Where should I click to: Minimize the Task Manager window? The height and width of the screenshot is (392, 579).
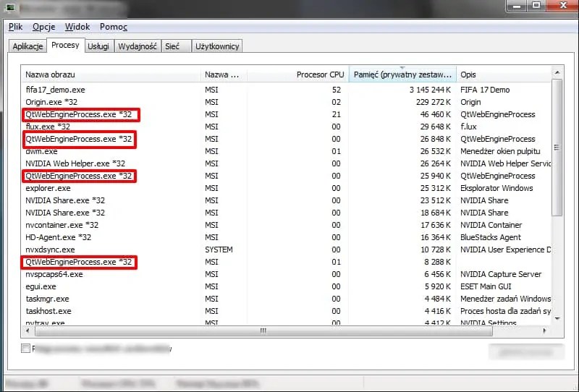pos(517,6)
